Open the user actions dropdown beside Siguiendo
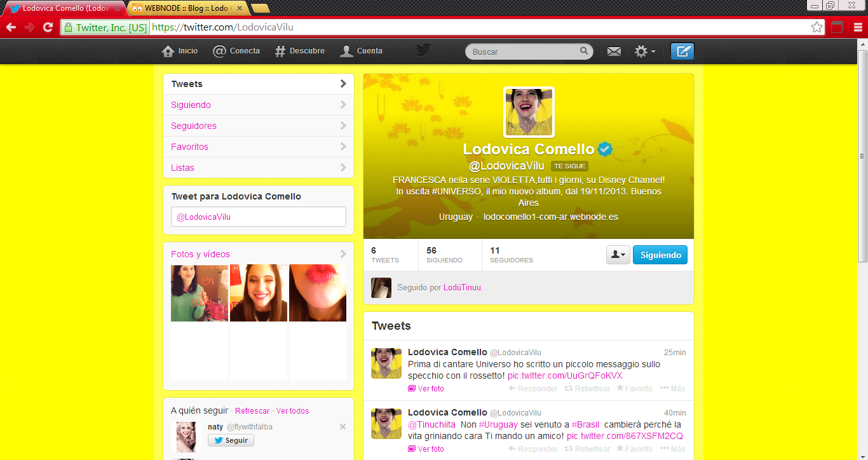Screen dimensions: 868x460 click(618, 255)
